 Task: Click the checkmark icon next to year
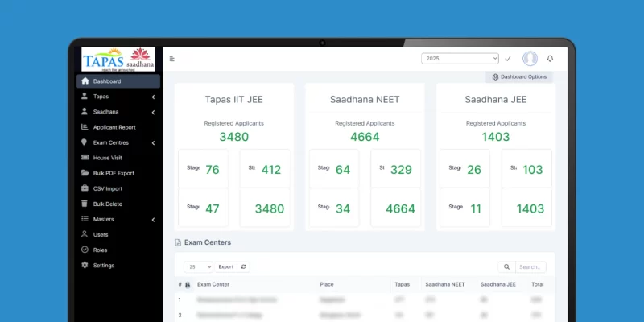[x=508, y=59]
